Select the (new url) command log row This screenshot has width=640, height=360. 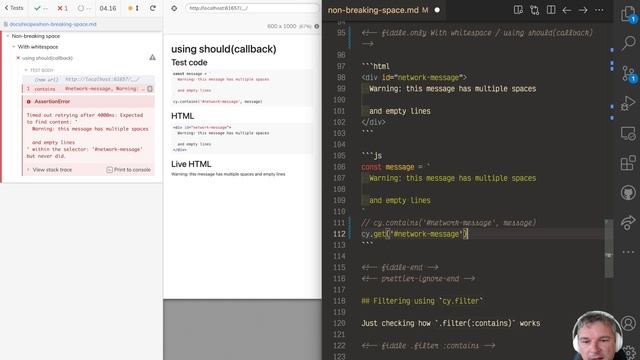click(88, 79)
